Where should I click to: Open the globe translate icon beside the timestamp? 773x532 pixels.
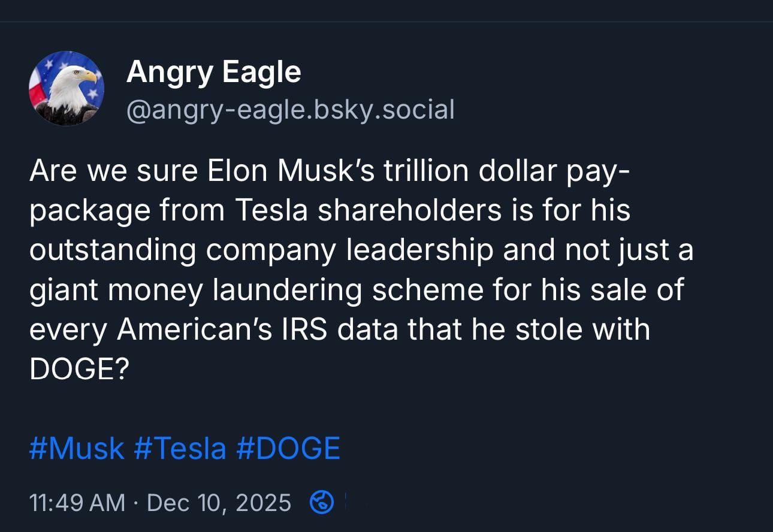[321, 502]
